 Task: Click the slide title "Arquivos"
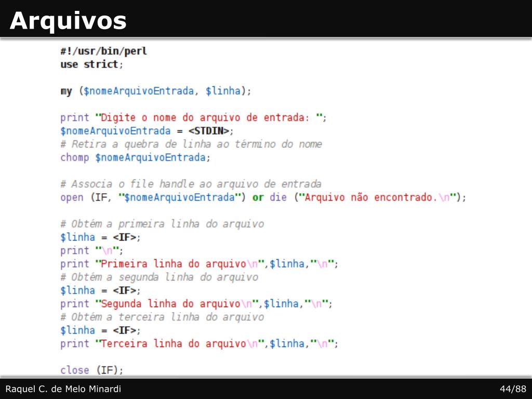[x=68, y=21]
